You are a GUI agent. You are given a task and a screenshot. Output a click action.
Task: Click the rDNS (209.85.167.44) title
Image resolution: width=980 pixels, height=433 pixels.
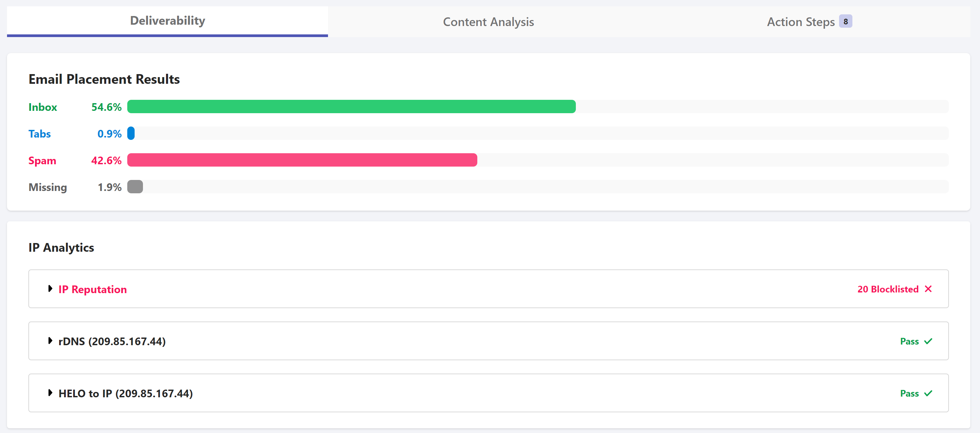coord(112,342)
